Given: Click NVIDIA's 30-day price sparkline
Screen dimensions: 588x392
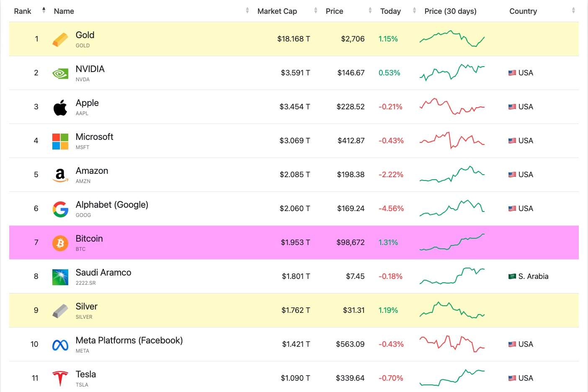Looking at the screenshot, I should (x=452, y=72).
